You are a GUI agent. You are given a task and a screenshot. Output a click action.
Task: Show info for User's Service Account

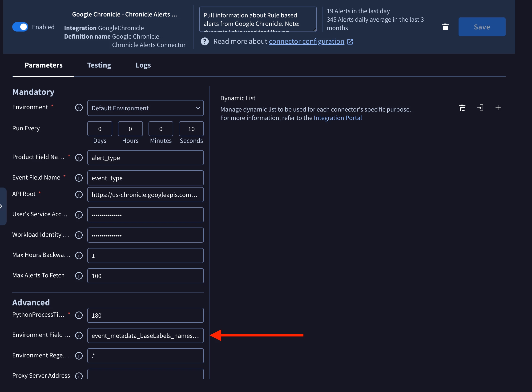(x=79, y=215)
